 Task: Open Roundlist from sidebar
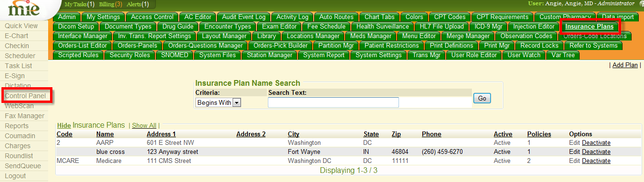[20, 156]
